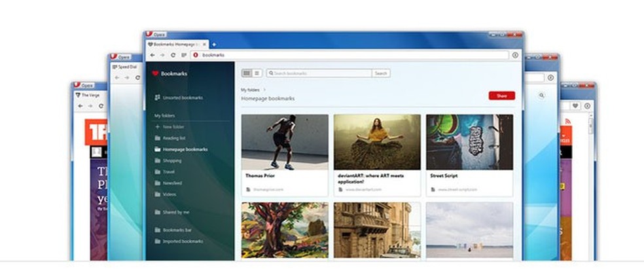Click the back arrow in Bookmarks window
The width and height of the screenshot is (644, 269).
click(152, 55)
